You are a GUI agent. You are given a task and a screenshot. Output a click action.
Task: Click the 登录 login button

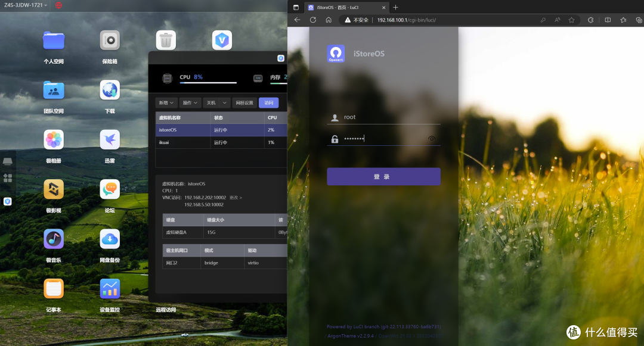(383, 177)
